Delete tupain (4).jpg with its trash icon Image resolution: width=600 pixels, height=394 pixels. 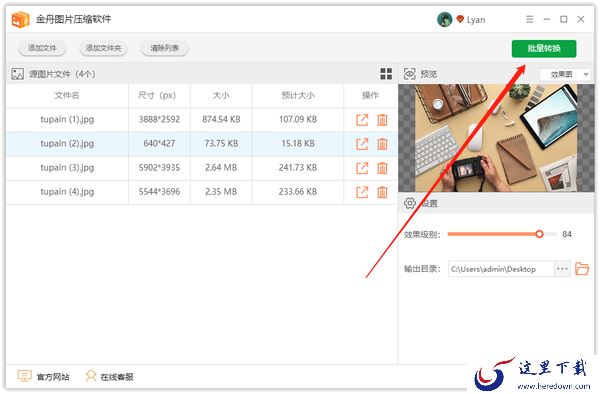[x=382, y=192]
